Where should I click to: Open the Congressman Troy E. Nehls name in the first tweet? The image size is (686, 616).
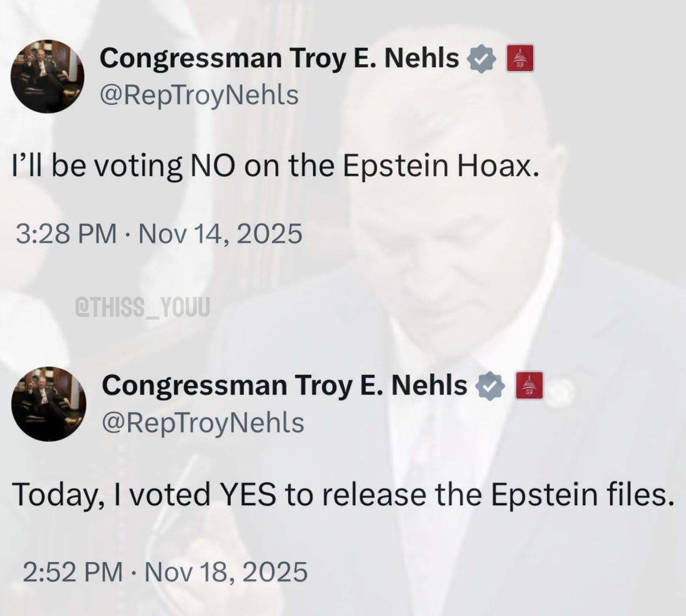pyautogui.click(x=280, y=58)
